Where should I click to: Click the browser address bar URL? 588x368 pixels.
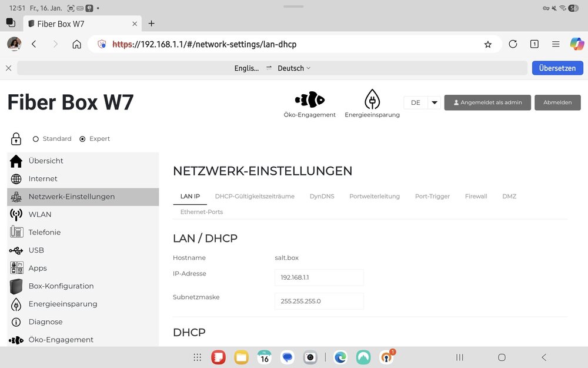pyautogui.click(x=205, y=44)
